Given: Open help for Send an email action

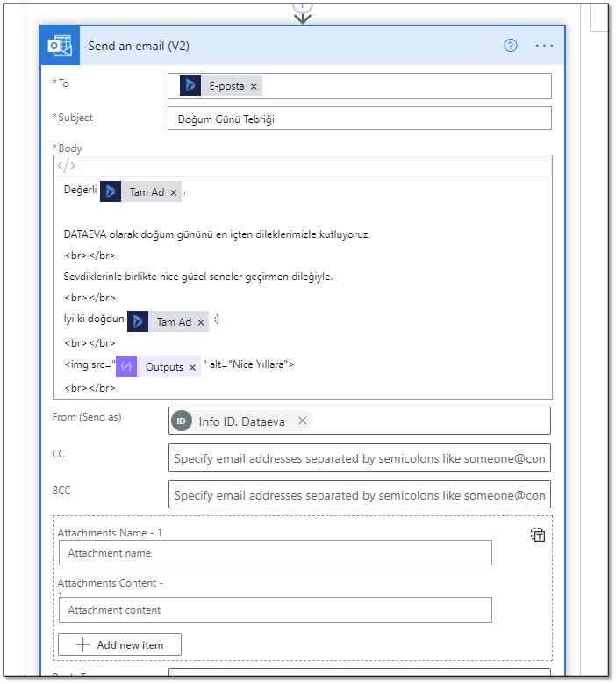Looking at the screenshot, I should click(511, 46).
